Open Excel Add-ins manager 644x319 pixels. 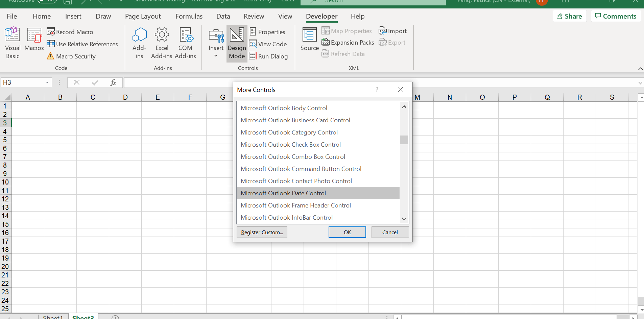(x=162, y=43)
